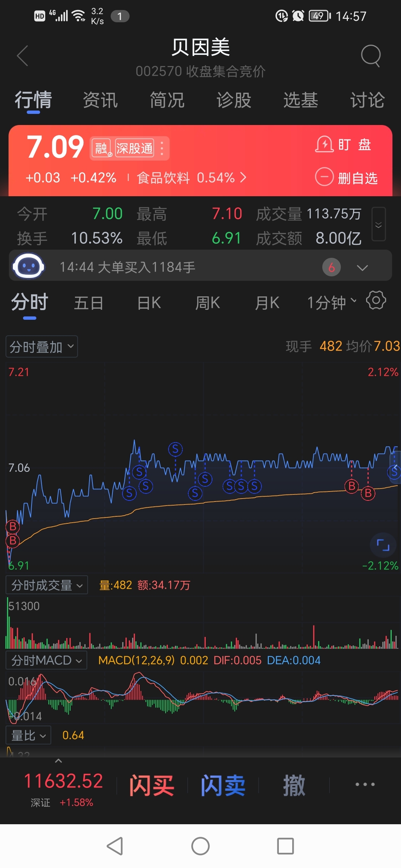
Task: Tap 均价 7.03 label
Action: 373,346
